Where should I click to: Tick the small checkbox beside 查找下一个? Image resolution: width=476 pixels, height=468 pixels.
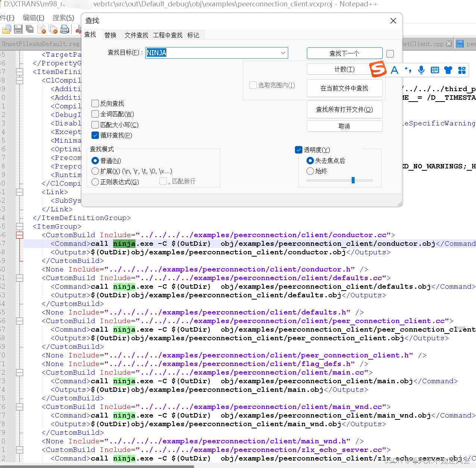pyautogui.click(x=390, y=54)
